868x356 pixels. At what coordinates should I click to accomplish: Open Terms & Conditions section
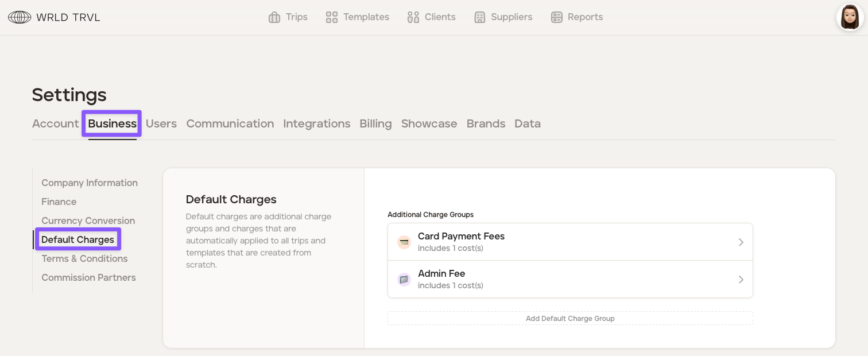coord(84,258)
